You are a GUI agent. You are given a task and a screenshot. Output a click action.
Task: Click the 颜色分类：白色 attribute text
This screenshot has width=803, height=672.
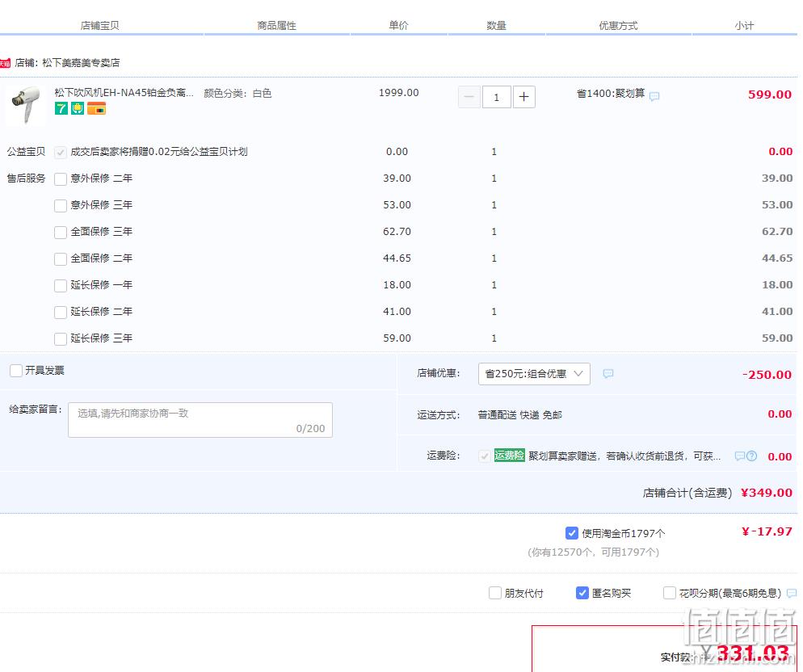tap(238, 93)
